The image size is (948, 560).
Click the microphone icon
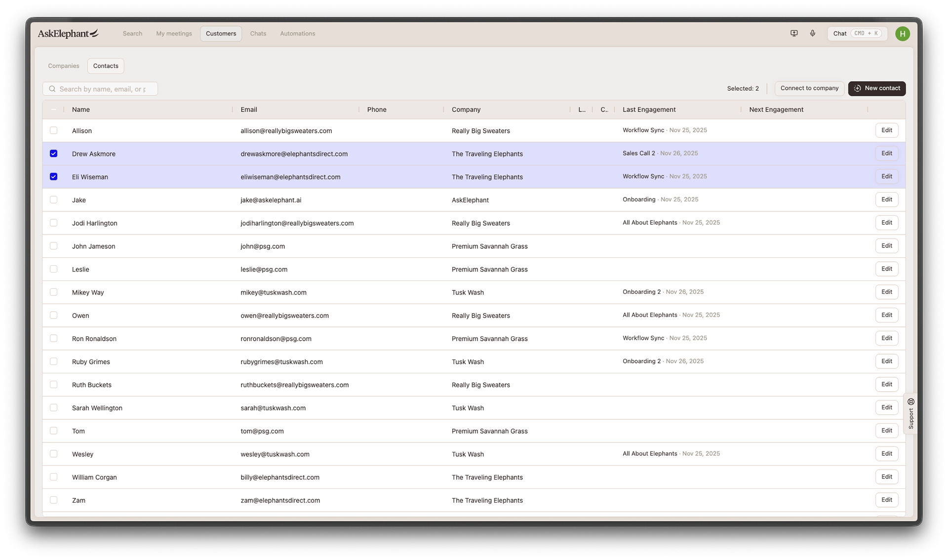[x=813, y=34]
